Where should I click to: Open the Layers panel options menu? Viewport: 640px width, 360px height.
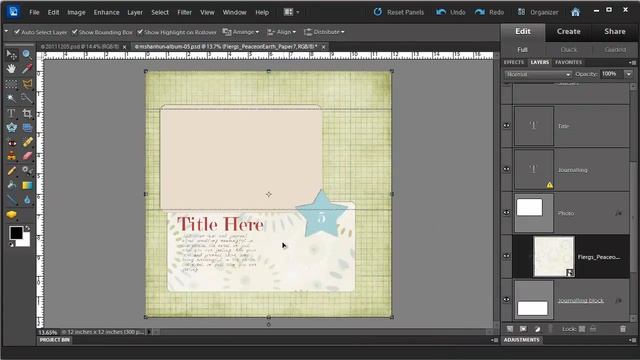tap(632, 62)
